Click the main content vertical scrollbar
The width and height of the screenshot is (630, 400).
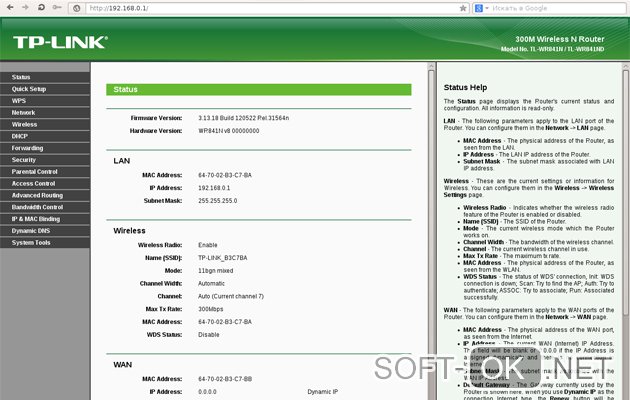coord(431,233)
